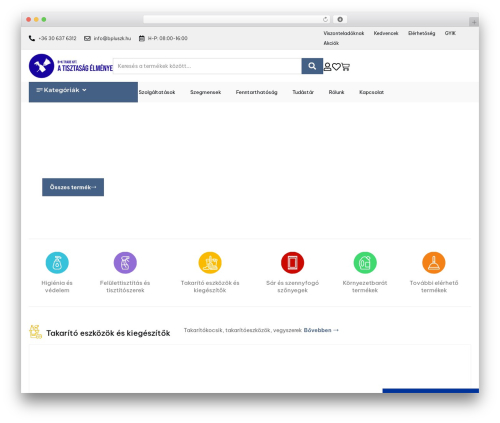Click the Összes termék button
The image size is (500, 423).
pos(73,187)
